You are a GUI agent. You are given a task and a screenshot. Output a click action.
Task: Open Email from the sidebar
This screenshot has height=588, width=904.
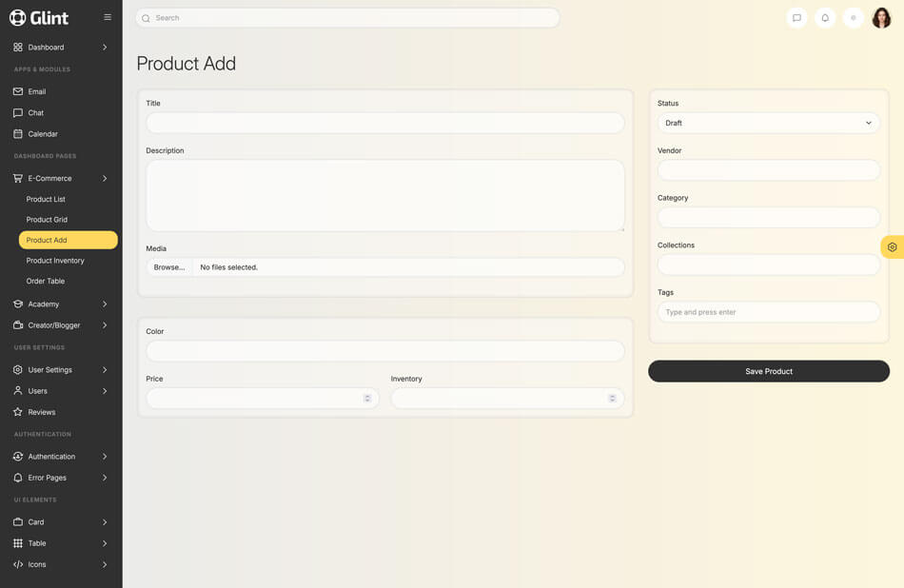(x=37, y=91)
